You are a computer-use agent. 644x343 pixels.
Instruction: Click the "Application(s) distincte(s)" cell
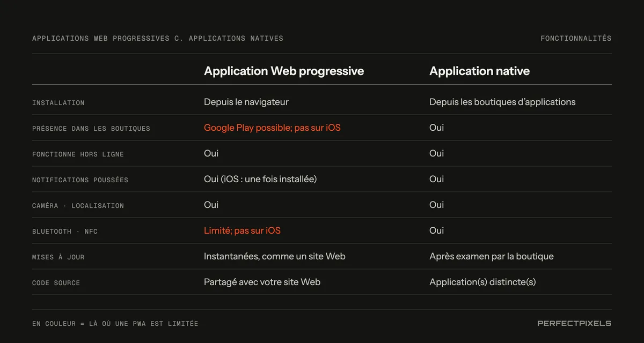pos(482,282)
